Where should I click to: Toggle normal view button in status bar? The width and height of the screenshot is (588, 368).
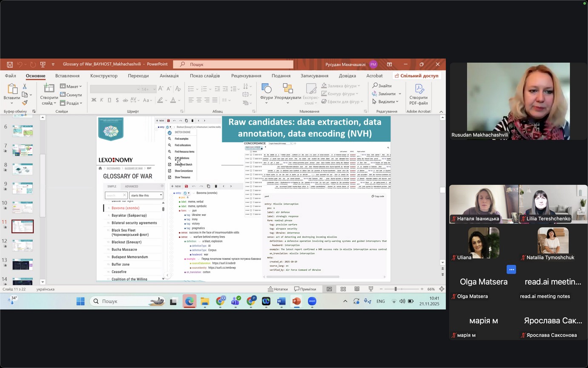tap(329, 289)
